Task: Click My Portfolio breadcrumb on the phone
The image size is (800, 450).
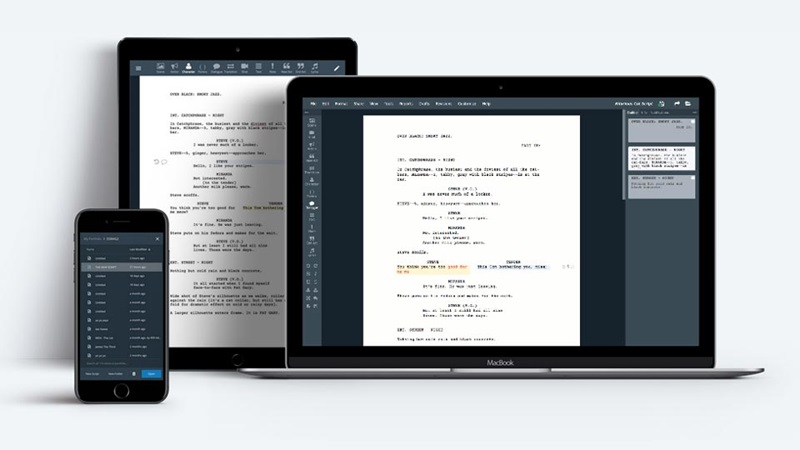Action: coord(92,239)
